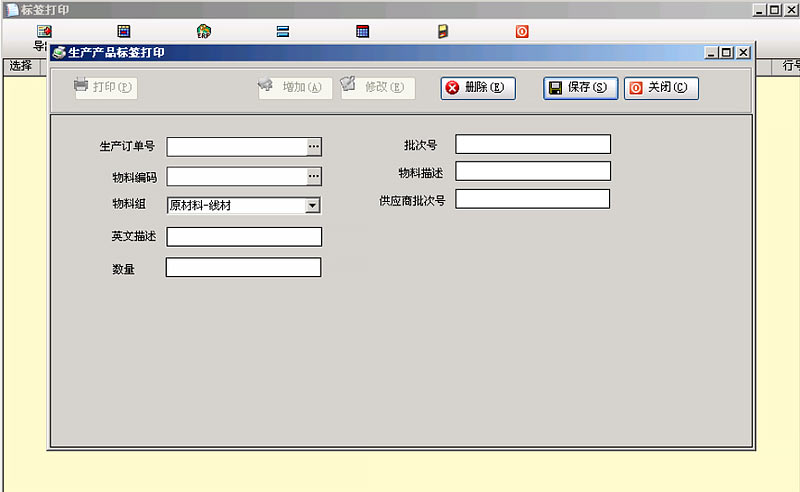800x492 pixels.
Task: Click into the 批次号 input field
Action: [x=532, y=144]
